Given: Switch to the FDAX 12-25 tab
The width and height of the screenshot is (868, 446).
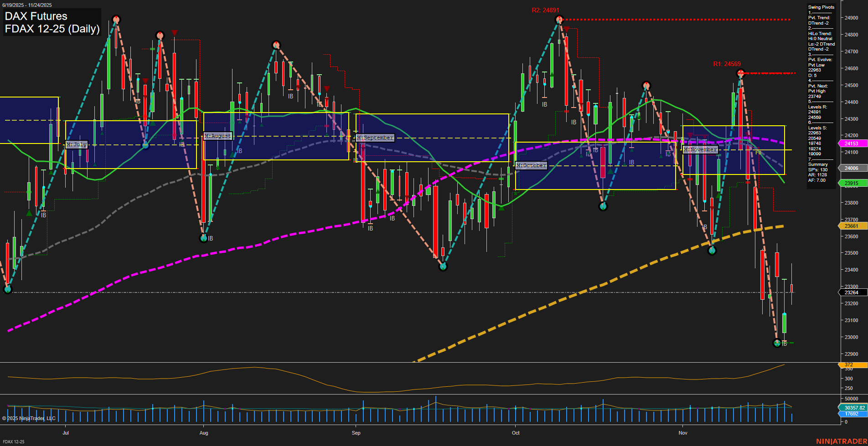Looking at the screenshot, I should tap(13, 442).
